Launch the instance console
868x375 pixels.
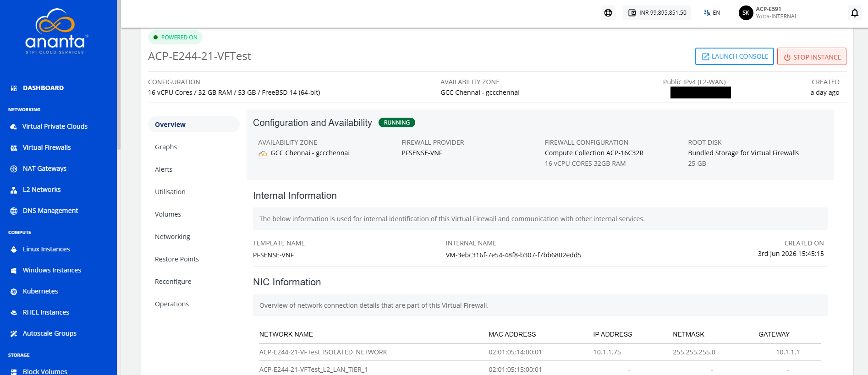click(735, 56)
